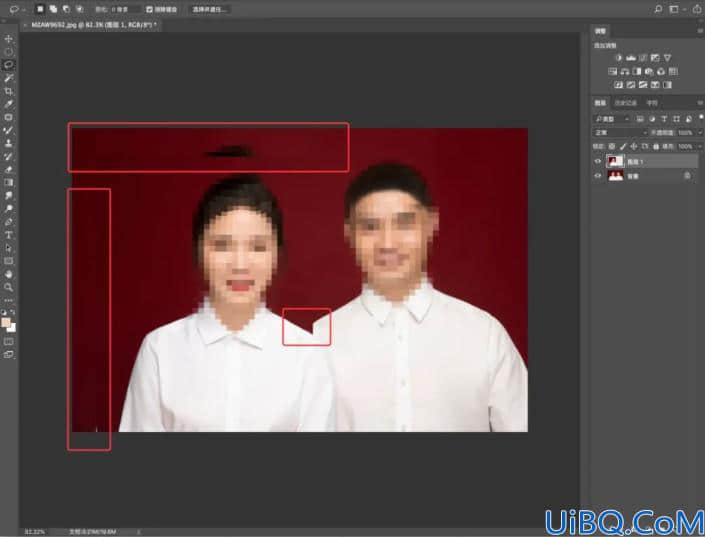Hide the Layer 1 visibility eye
705x537 pixels.
click(x=598, y=161)
